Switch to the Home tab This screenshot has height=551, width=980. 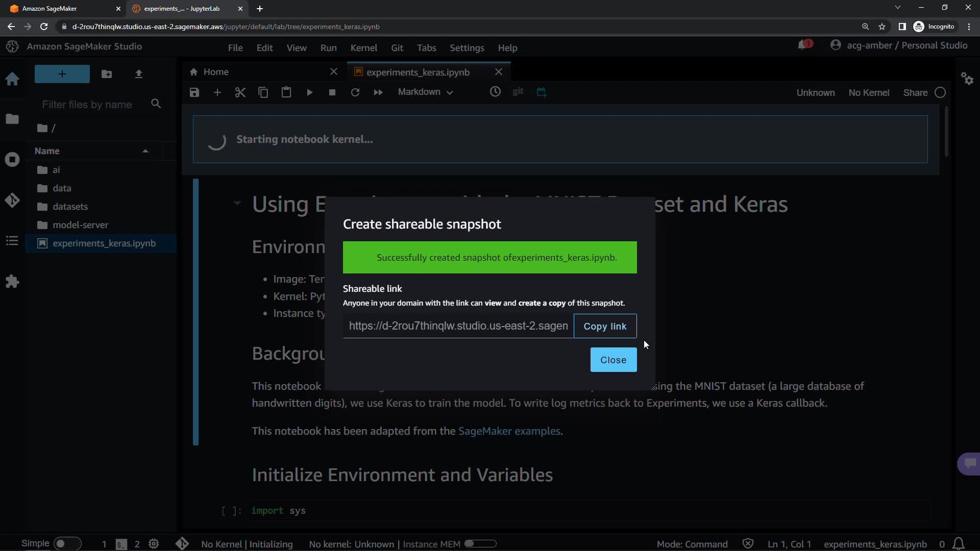point(216,72)
